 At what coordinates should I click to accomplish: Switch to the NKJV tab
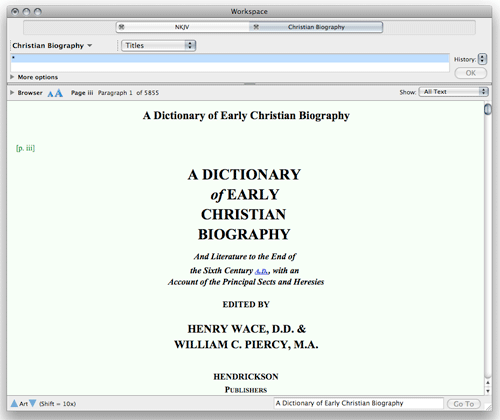tap(182, 27)
